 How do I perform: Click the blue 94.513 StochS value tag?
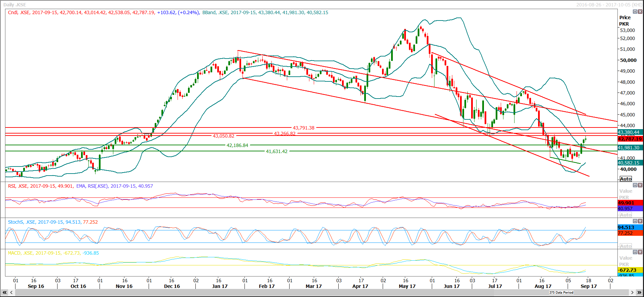631,227
